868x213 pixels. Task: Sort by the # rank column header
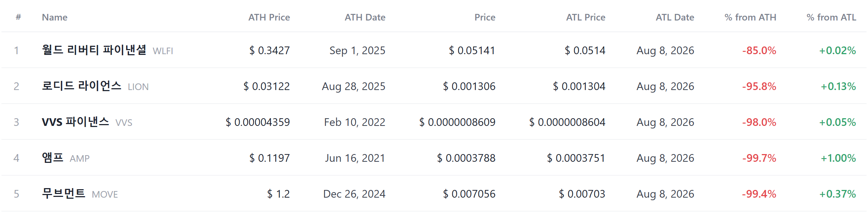click(x=18, y=17)
